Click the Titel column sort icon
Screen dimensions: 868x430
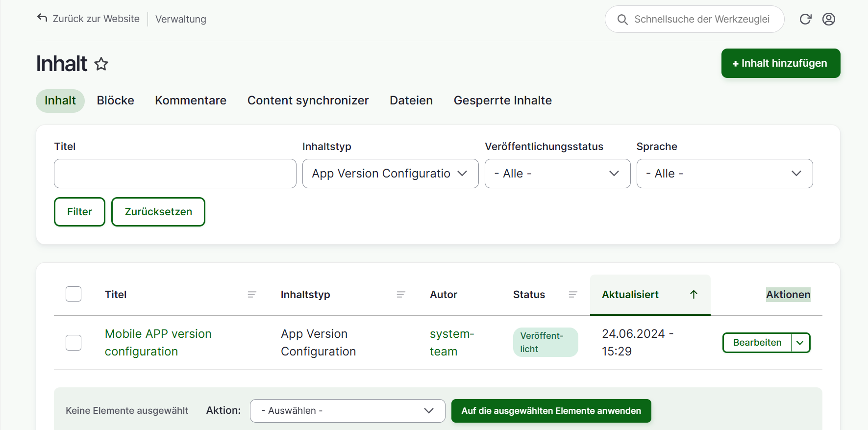pyautogui.click(x=252, y=295)
